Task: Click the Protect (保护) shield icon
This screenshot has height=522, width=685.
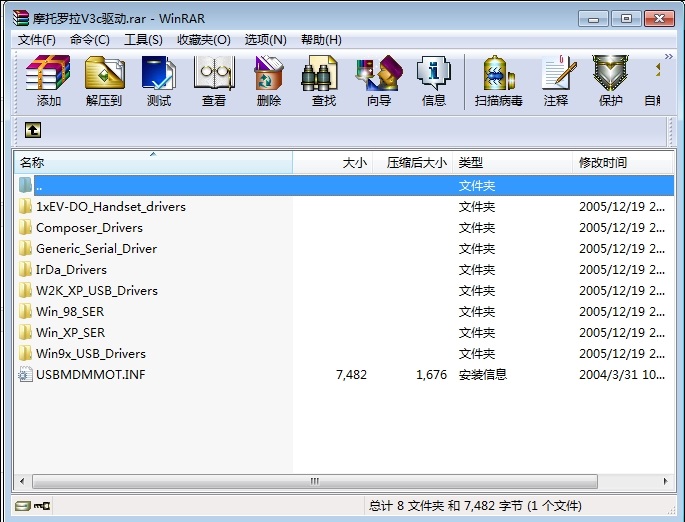Action: point(610,73)
